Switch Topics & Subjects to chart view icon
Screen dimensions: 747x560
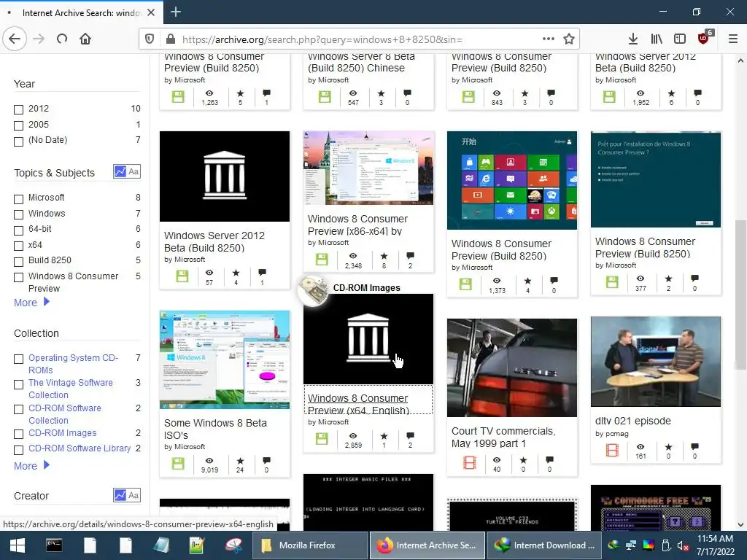pyautogui.click(x=120, y=171)
